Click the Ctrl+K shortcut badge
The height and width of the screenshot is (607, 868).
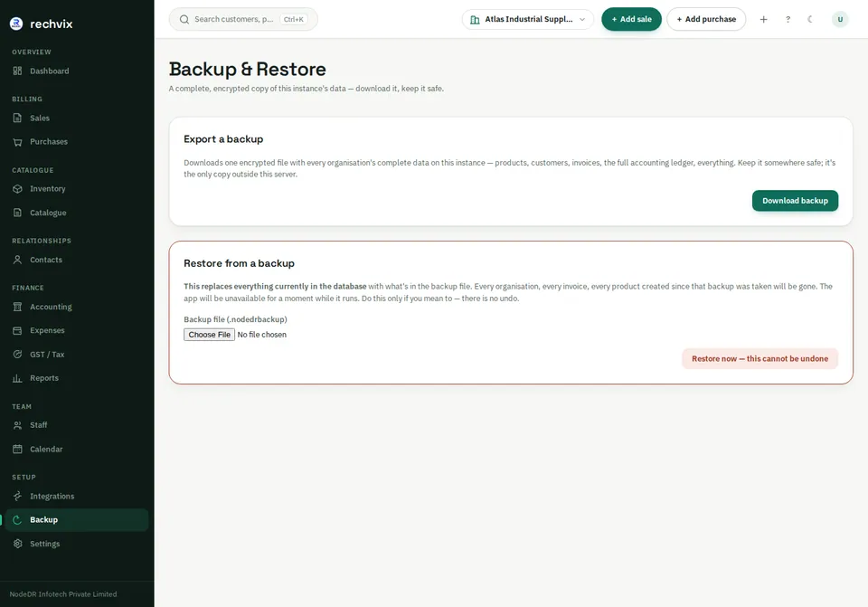point(293,19)
